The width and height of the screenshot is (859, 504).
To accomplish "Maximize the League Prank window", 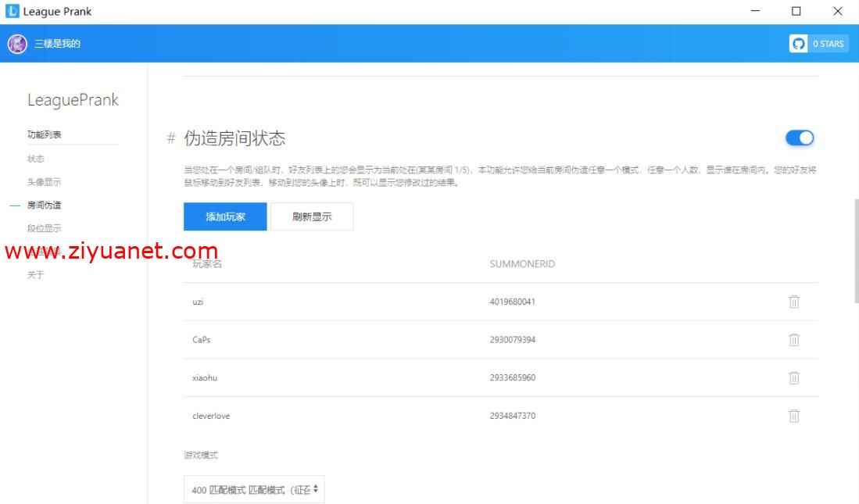I will (x=796, y=11).
